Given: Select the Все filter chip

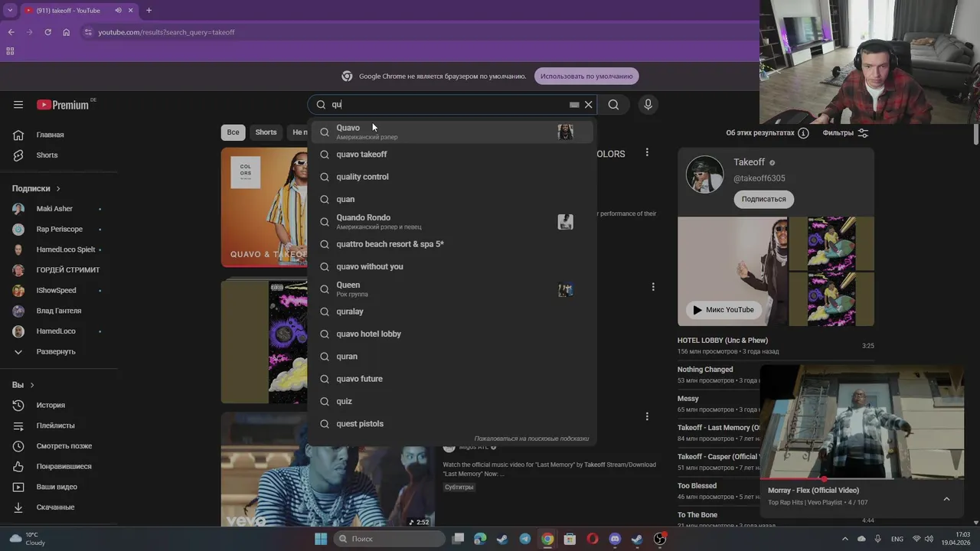Looking at the screenshot, I should (233, 132).
